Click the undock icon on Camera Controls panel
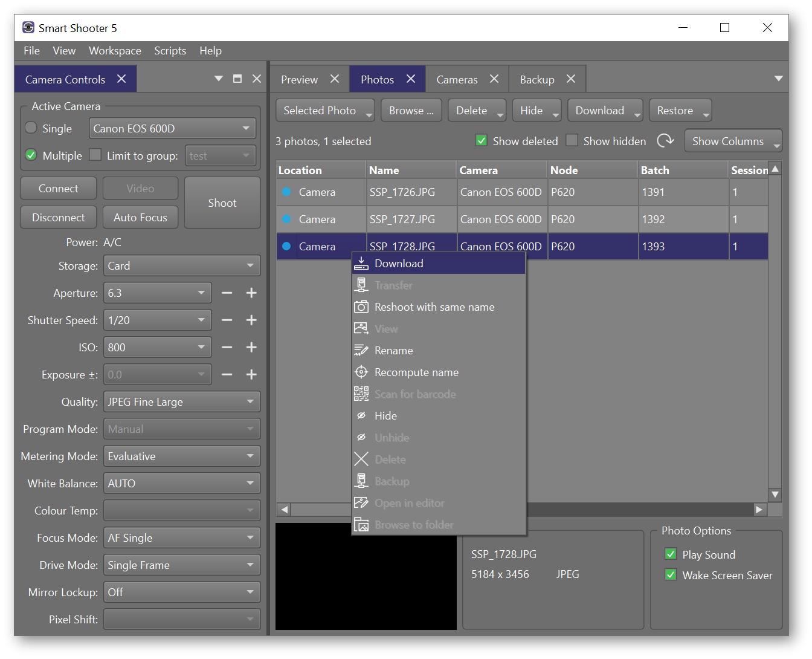The image size is (812, 659). click(x=237, y=78)
